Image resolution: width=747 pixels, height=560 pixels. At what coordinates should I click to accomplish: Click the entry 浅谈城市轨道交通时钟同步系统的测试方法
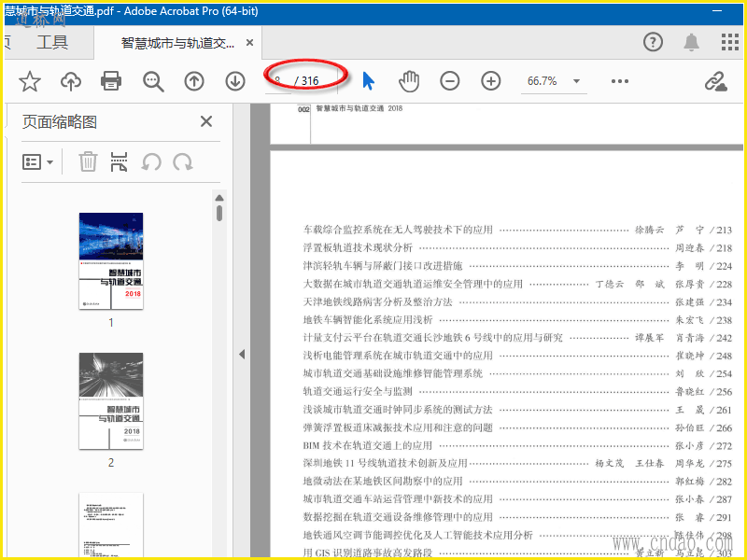coord(398,410)
